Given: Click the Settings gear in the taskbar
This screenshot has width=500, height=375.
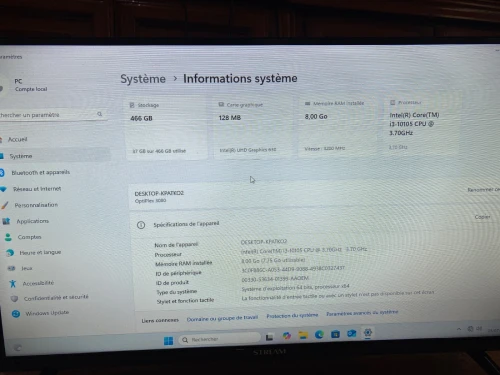Looking at the screenshot, I should [x=368, y=333].
